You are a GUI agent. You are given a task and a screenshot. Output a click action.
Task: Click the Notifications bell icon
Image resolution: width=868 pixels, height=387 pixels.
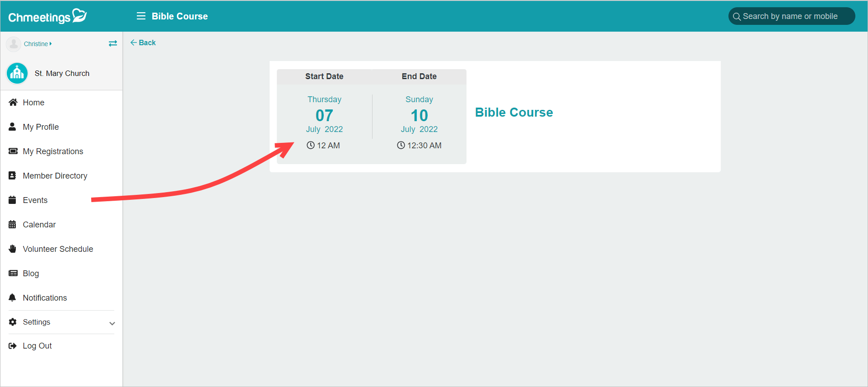(x=13, y=297)
